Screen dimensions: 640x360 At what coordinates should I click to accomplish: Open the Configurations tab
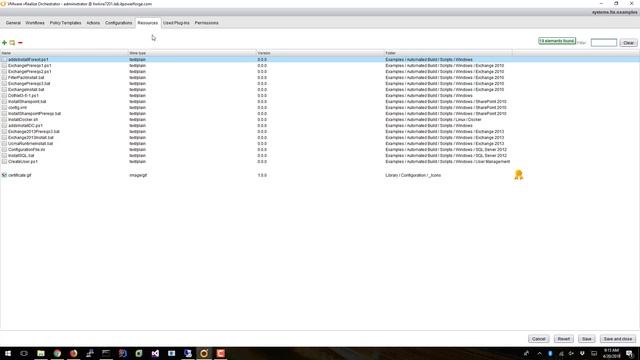[x=118, y=23]
